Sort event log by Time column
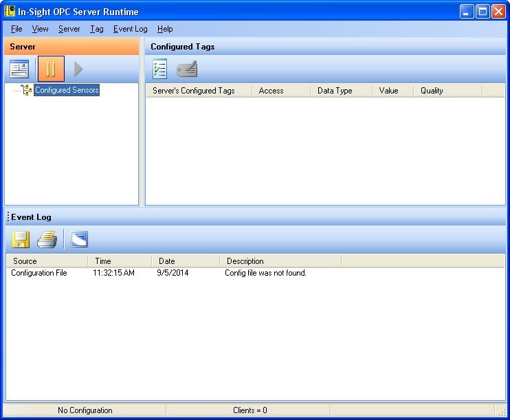Screen dimensions: 510x420 click(120, 261)
